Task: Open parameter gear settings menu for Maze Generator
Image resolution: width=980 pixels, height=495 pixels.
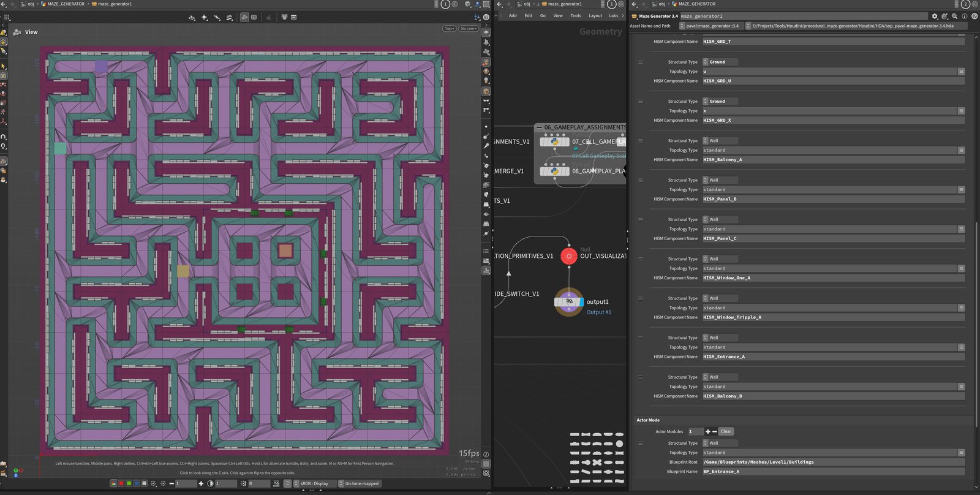Action: click(935, 17)
